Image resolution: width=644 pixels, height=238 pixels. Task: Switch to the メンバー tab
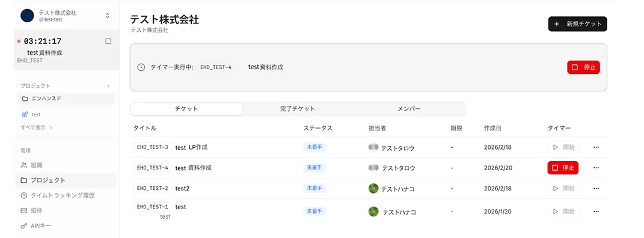tap(409, 109)
